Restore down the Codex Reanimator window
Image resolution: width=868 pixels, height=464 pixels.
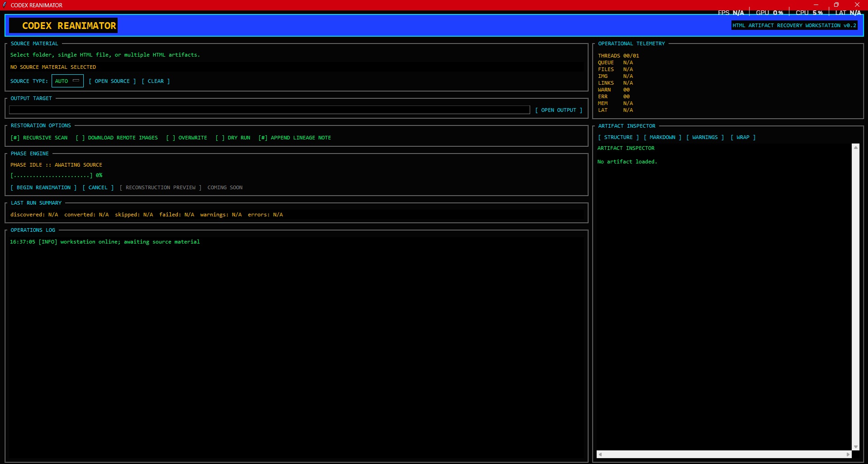[x=836, y=5]
